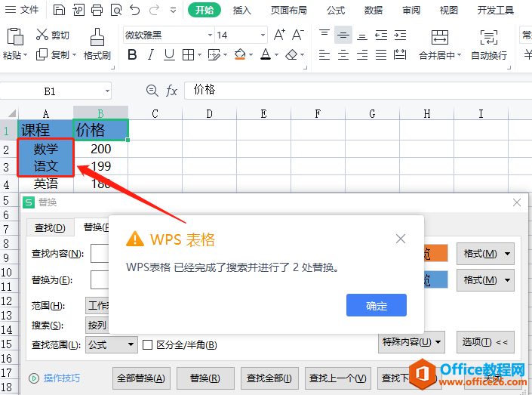Viewport: 532px width, 395px height.
Task: Open find 格式(M) dropdown next to orange preview
Action: pyautogui.click(x=485, y=253)
